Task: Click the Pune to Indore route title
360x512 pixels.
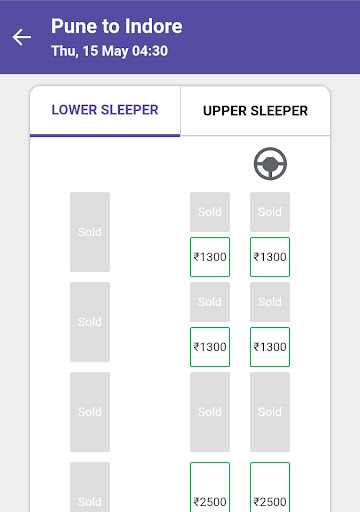Action: (117, 26)
